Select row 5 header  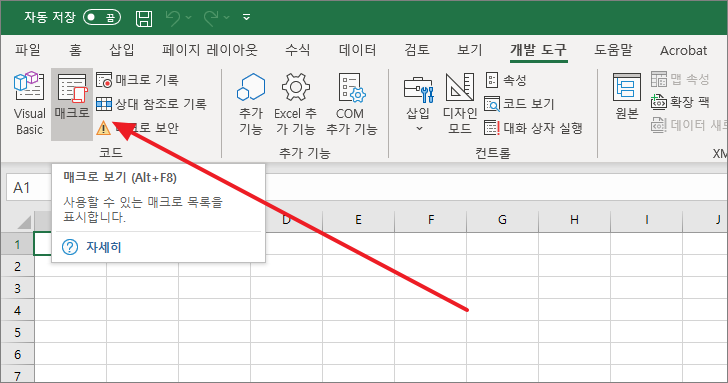[18, 332]
